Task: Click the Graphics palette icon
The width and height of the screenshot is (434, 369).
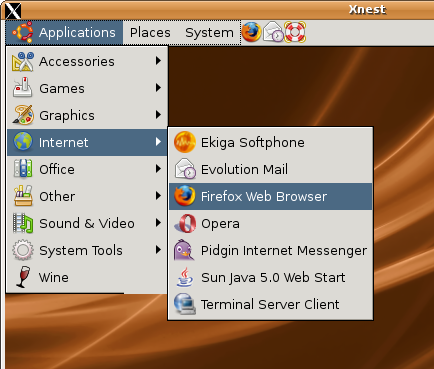Action: pos(23,115)
